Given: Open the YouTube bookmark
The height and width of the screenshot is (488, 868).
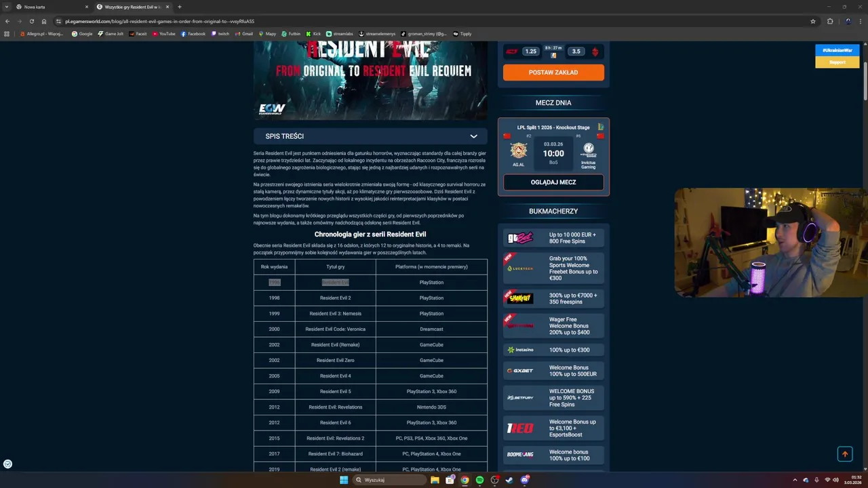Looking at the screenshot, I should coord(163,34).
